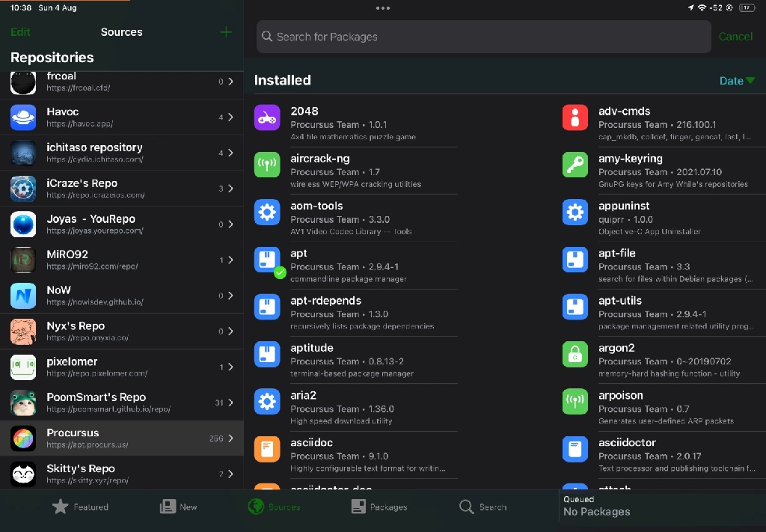Tap the Wi-Fi status icon
The image size is (766, 532).
[x=702, y=7]
